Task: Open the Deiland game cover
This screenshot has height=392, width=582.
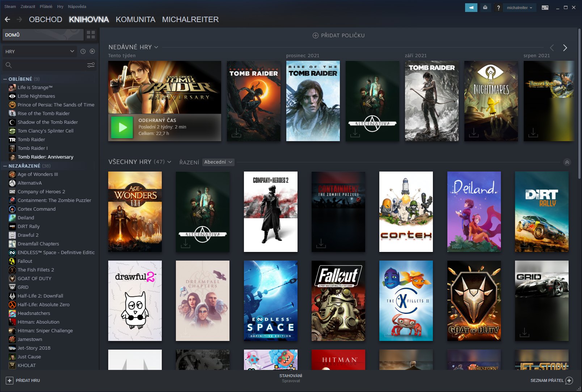Action: (474, 212)
